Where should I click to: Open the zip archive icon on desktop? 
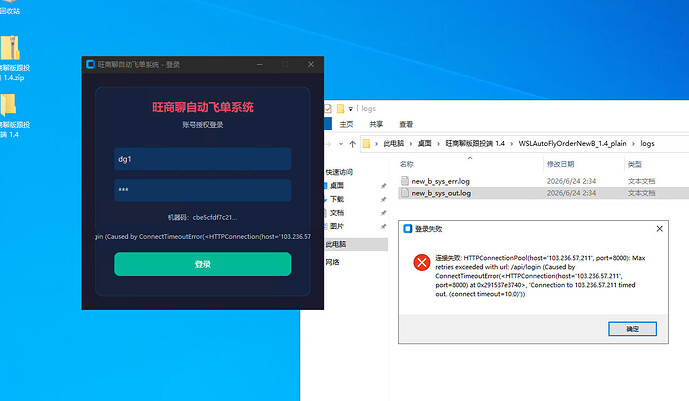coord(10,47)
